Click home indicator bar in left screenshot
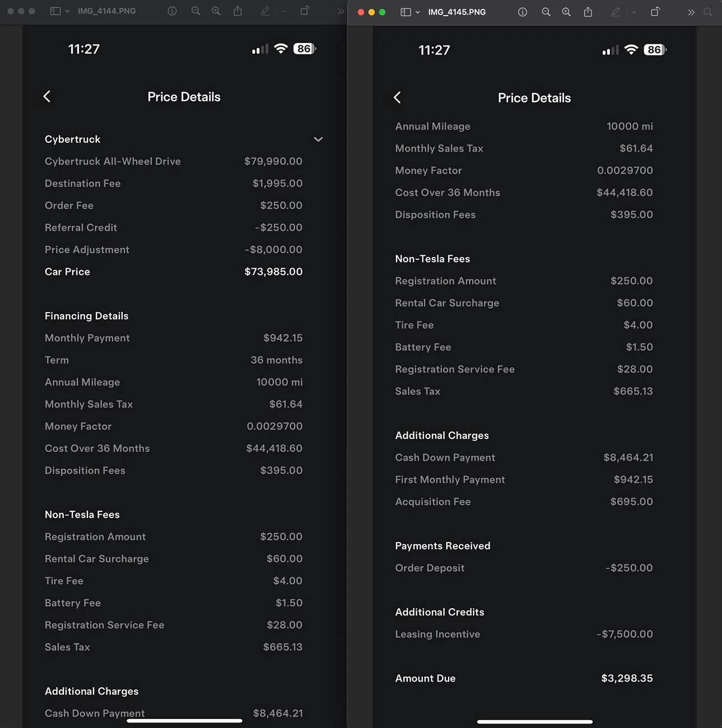The image size is (722, 728). pyautogui.click(x=184, y=721)
